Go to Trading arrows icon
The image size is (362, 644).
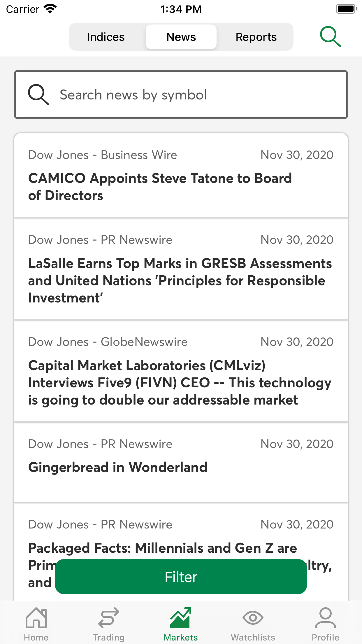[108, 618]
